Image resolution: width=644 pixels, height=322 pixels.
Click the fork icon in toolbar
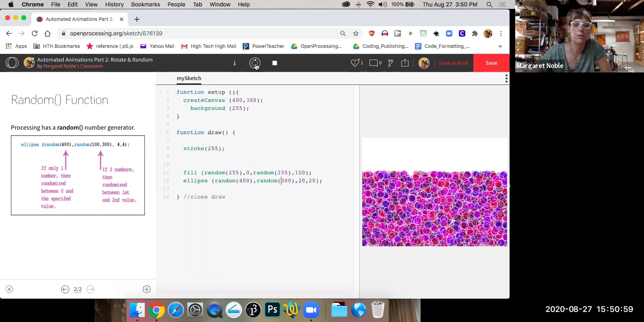click(x=390, y=63)
